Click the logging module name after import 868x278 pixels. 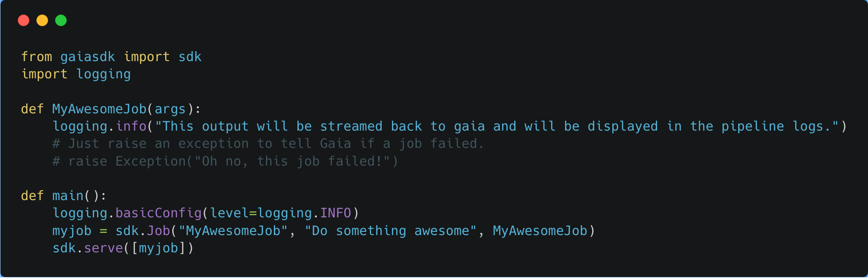[104, 74]
